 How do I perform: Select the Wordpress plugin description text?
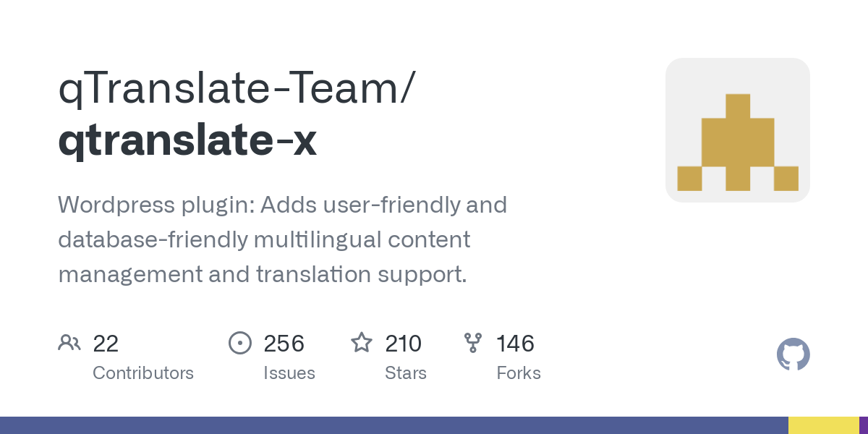coord(283,239)
